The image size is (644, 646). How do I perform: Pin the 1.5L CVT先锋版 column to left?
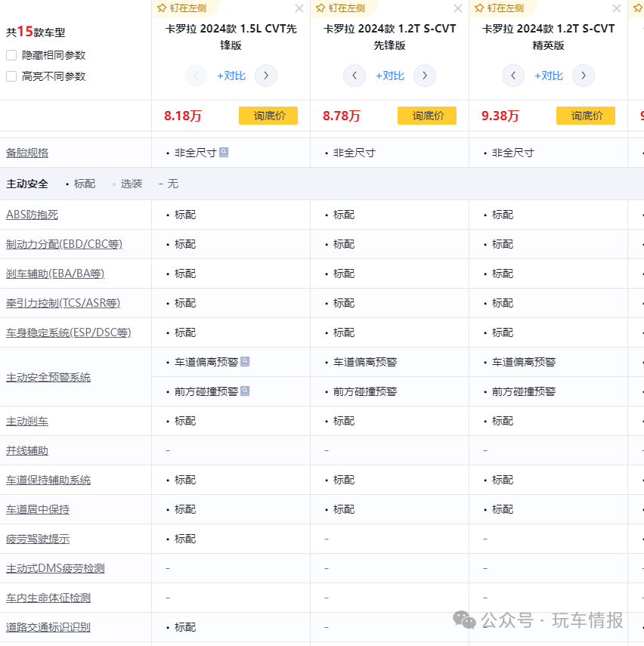click(x=182, y=8)
